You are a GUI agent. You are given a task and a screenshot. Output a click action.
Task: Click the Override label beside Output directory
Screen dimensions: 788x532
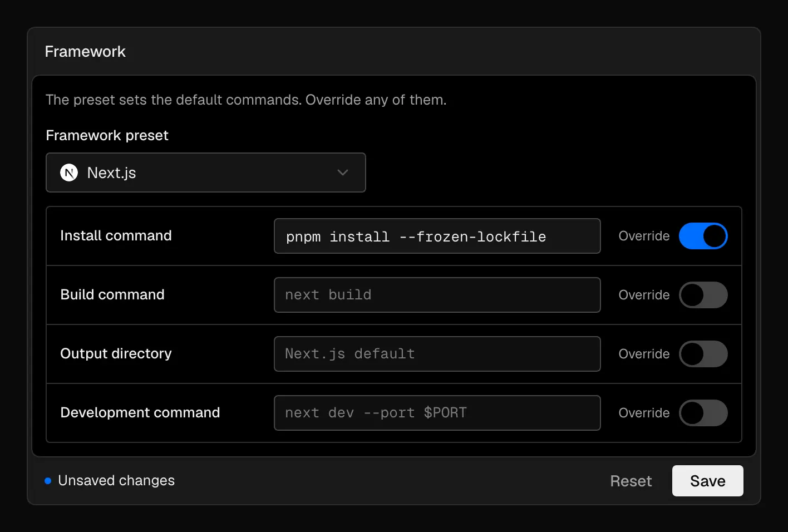pyautogui.click(x=644, y=354)
